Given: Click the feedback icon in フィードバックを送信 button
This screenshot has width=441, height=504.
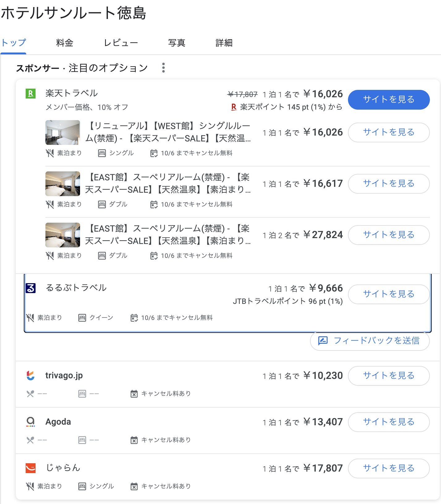Looking at the screenshot, I should pyautogui.click(x=323, y=341).
